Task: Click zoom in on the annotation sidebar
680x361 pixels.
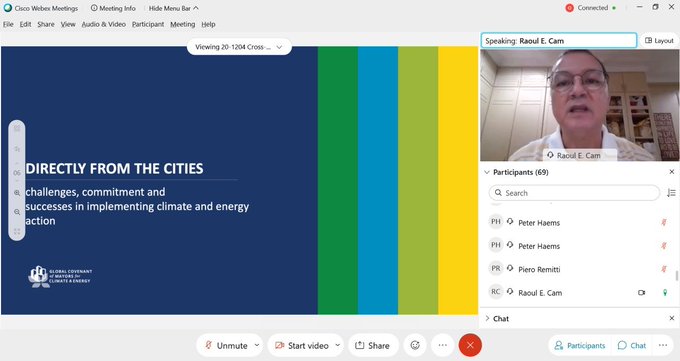Action: coord(17,193)
